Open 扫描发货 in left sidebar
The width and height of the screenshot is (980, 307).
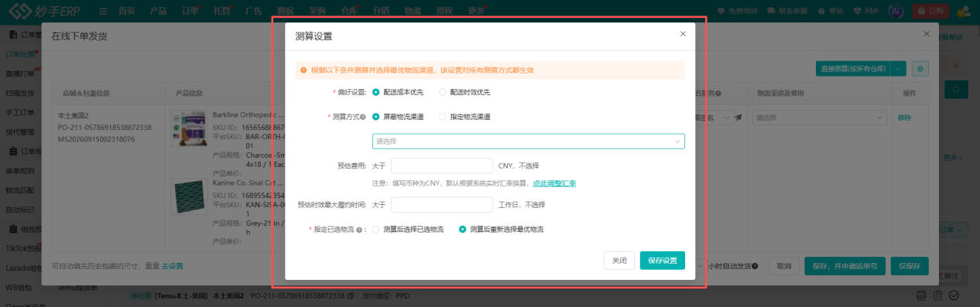[x=20, y=93]
